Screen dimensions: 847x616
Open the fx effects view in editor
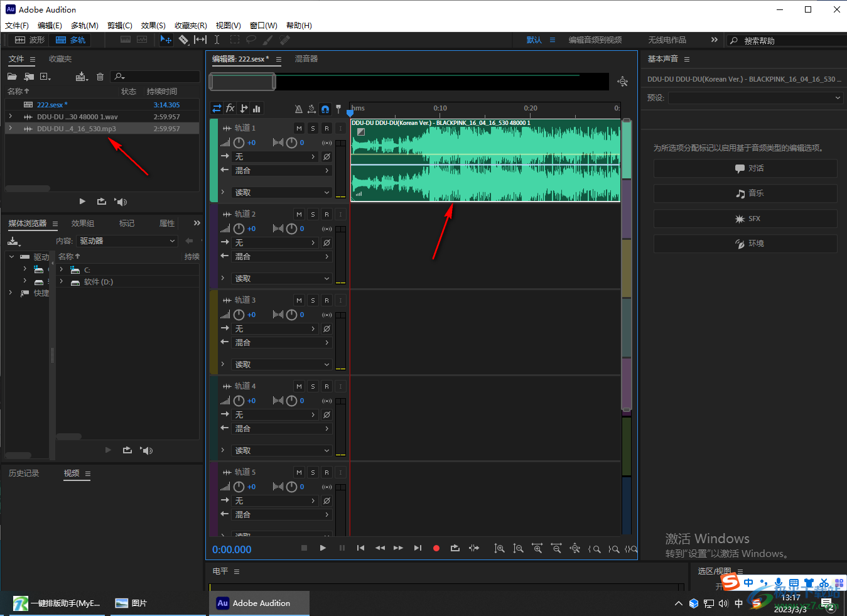[230, 108]
